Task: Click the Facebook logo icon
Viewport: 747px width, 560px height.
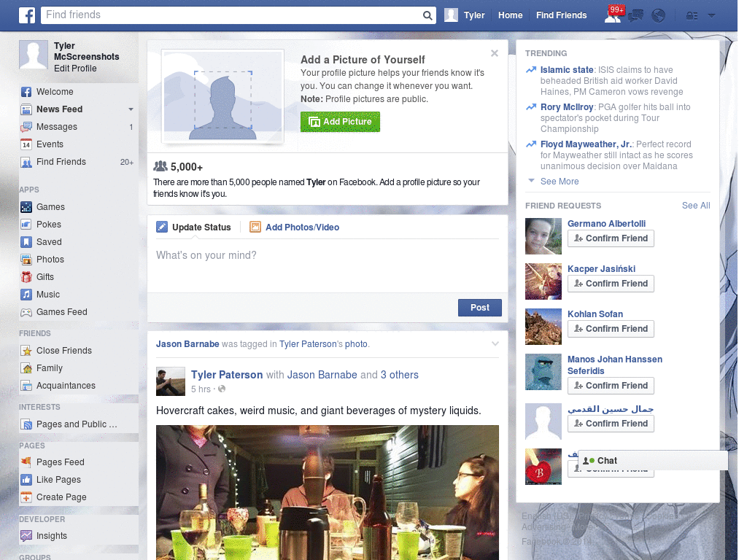Action: click(27, 15)
